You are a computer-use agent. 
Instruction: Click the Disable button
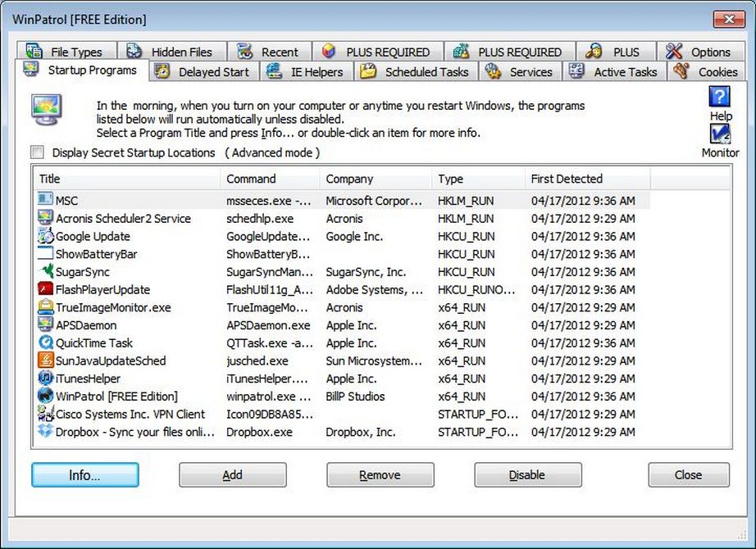(528, 474)
